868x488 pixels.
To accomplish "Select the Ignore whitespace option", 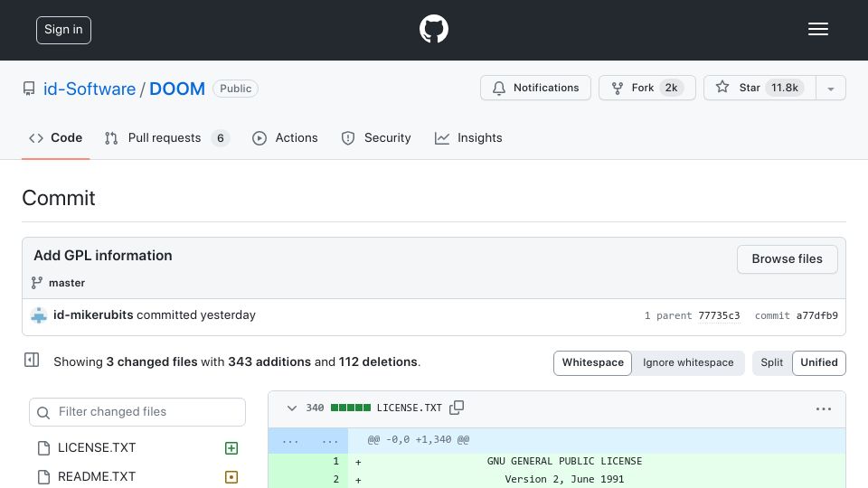I will (x=688, y=363).
